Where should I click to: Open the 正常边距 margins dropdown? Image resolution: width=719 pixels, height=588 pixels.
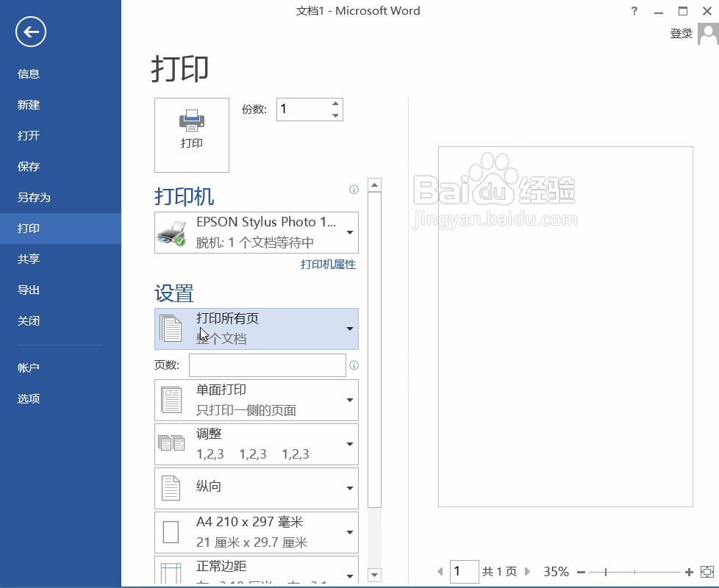(257, 570)
